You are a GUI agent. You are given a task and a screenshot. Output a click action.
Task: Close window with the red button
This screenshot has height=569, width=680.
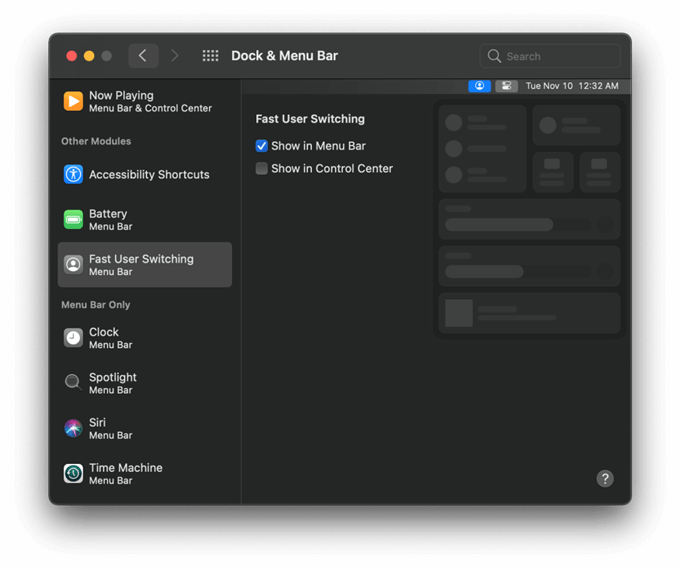[x=72, y=56]
